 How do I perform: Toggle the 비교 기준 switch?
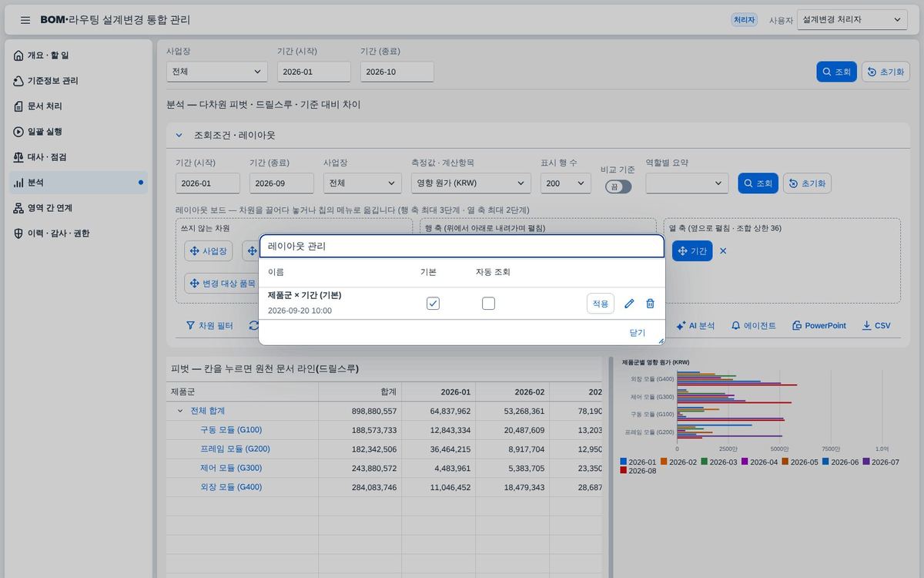[x=618, y=187]
